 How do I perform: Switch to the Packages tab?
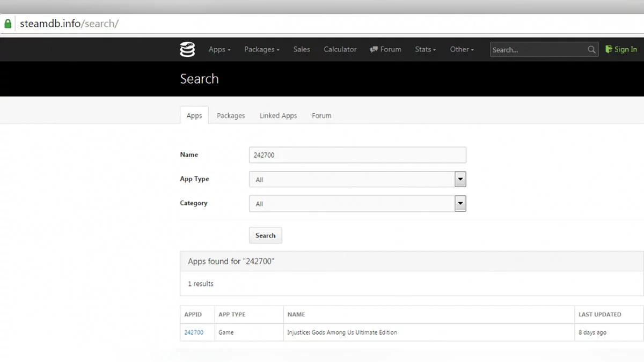pos(231,115)
